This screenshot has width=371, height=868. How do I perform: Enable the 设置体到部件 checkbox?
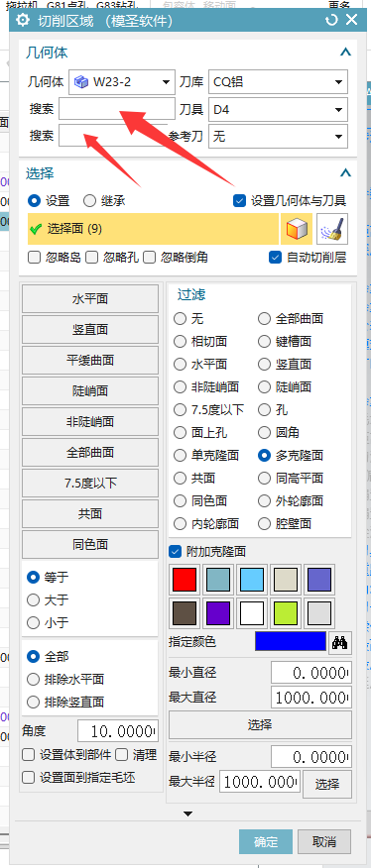tap(28, 754)
